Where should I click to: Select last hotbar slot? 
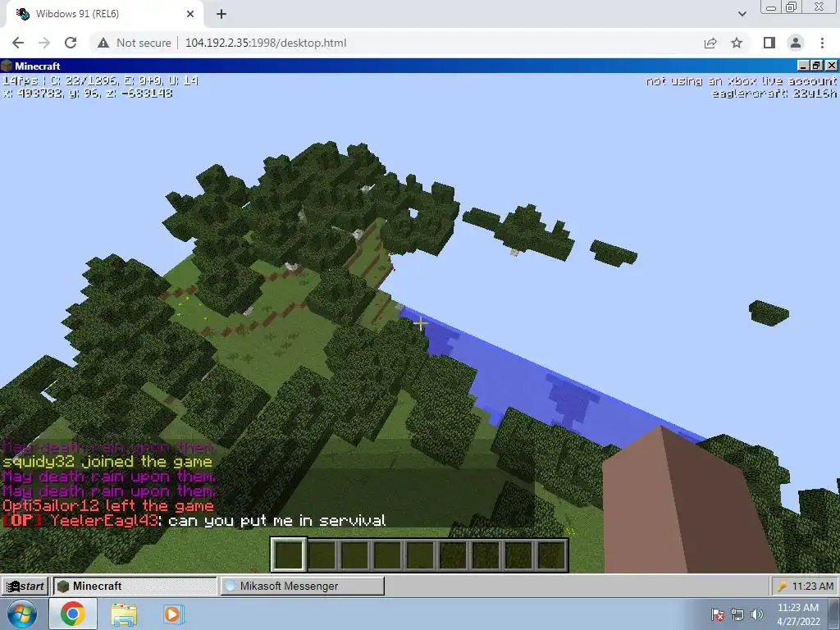[550, 555]
